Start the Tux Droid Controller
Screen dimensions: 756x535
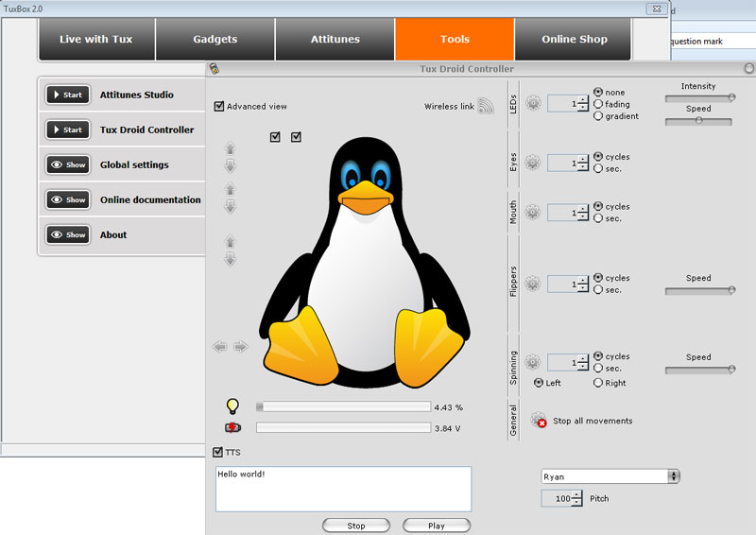click(68, 129)
